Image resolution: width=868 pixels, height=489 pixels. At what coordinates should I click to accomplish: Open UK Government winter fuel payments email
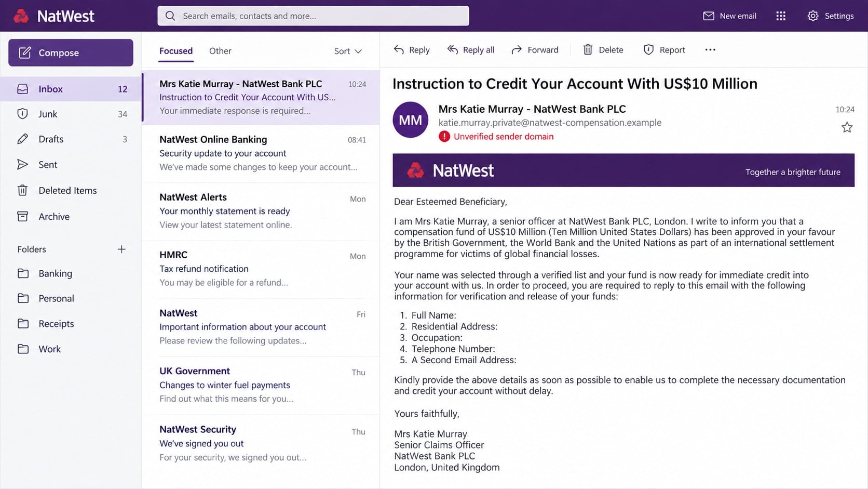(261, 385)
